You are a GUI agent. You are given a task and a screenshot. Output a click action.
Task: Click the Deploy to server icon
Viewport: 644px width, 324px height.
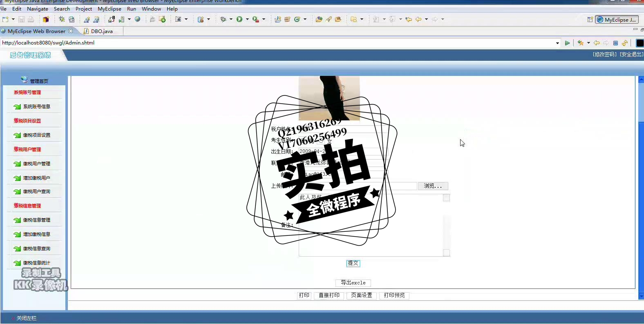pos(111,19)
